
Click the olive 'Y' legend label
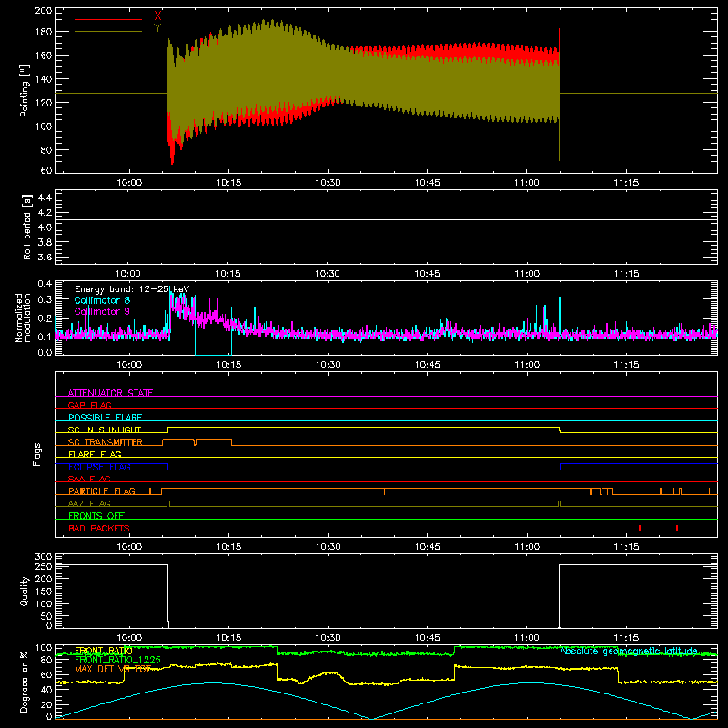coord(157,28)
